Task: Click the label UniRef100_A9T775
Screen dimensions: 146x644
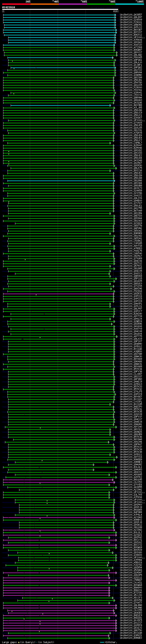Action: click(x=131, y=337)
